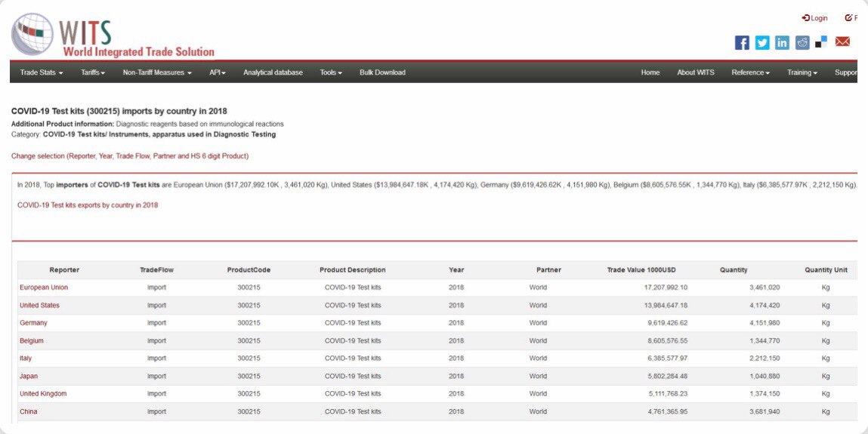Open the Bulk Download menu item

(x=382, y=72)
